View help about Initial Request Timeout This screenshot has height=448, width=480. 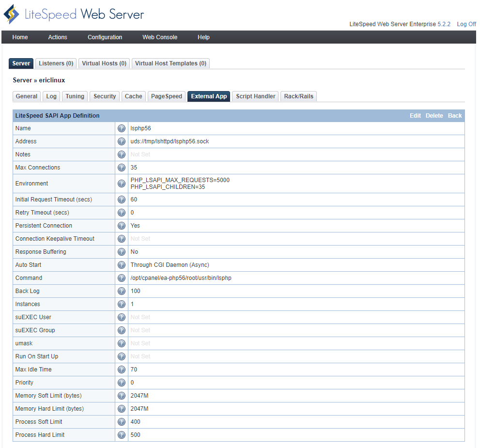click(121, 199)
